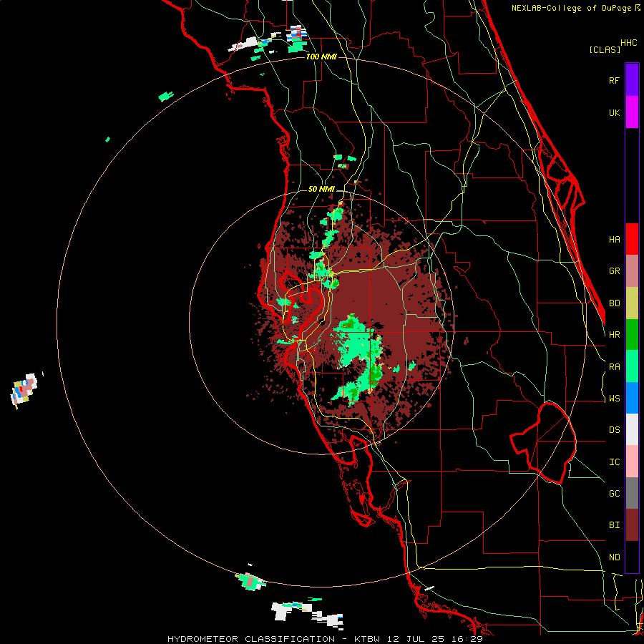
Task: Click the ND legend label
Action: 614,557
